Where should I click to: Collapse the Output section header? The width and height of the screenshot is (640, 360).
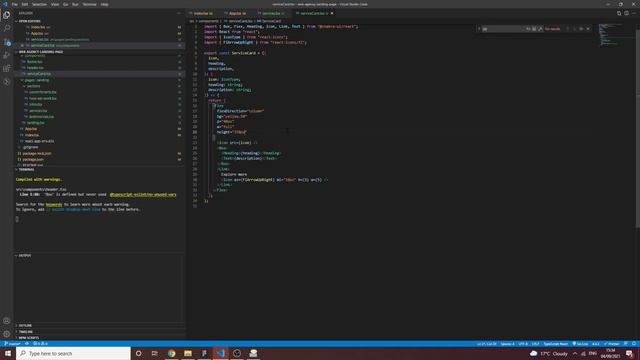click(24, 256)
